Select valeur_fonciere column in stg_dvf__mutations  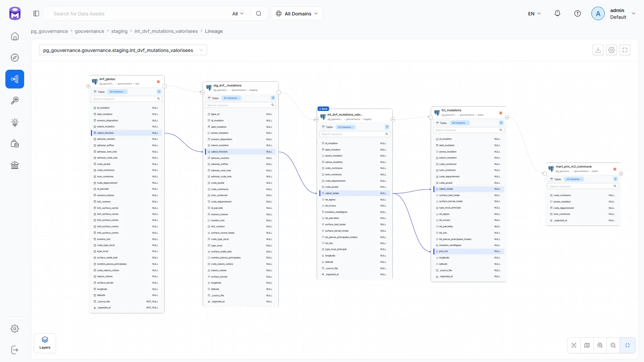[x=240, y=152]
